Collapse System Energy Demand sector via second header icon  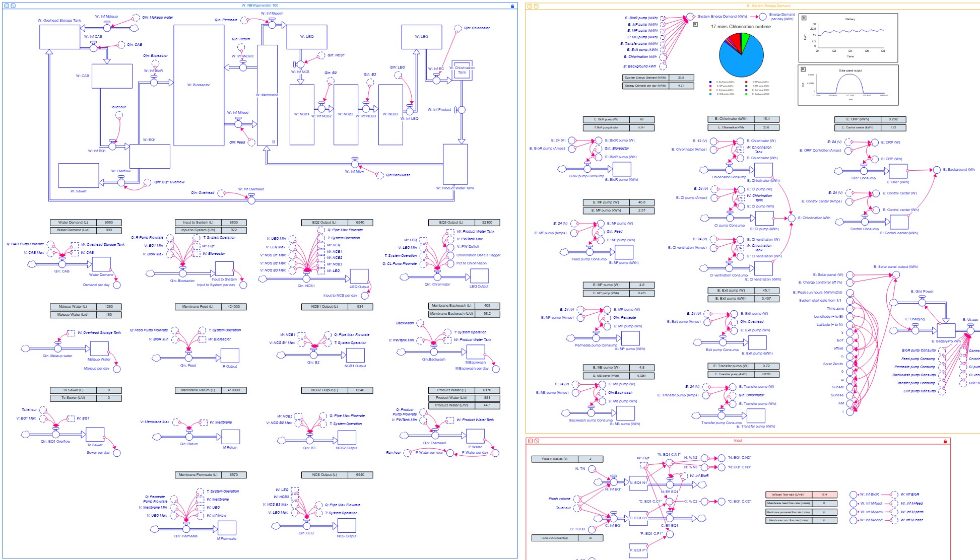[x=536, y=6]
